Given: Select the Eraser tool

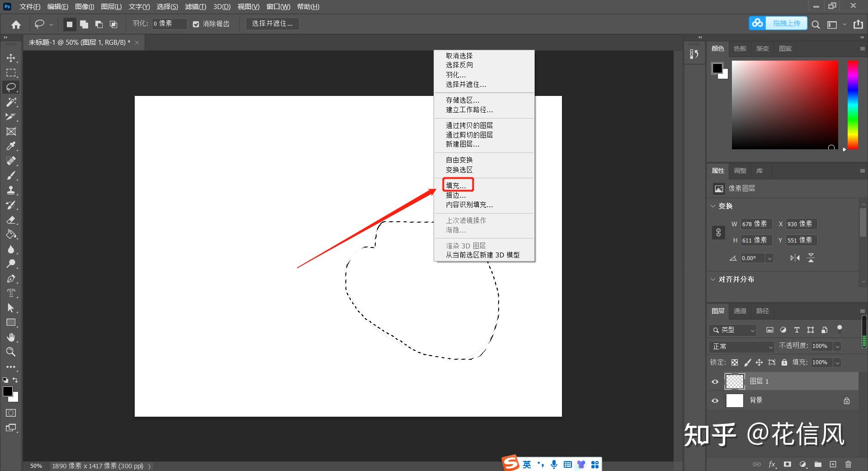Looking at the screenshot, I should 11,220.
